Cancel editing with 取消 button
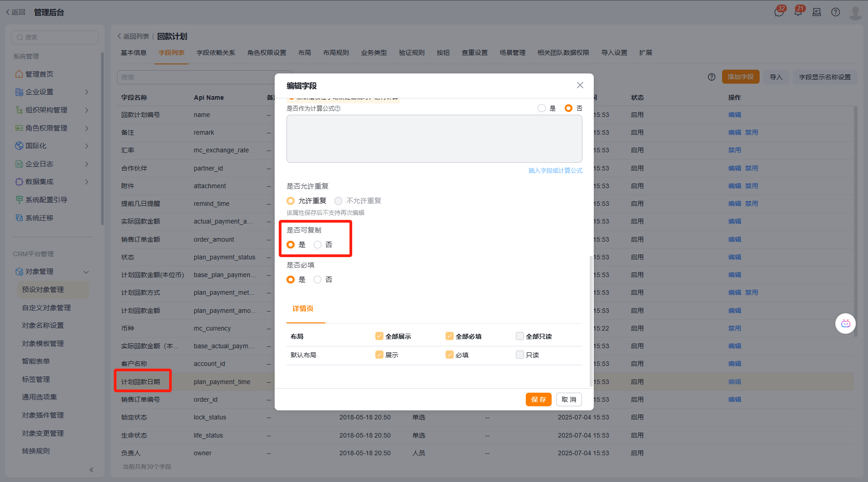868x482 pixels. pyautogui.click(x=569, y=399)
